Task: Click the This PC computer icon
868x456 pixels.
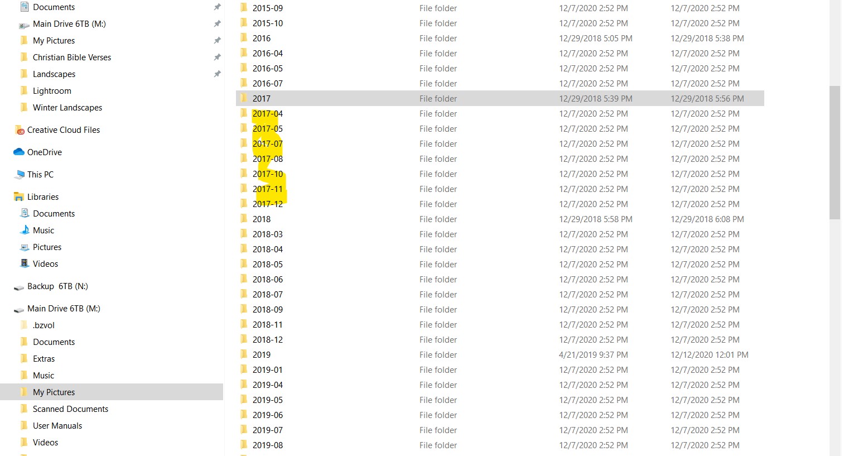Action: coord(20,174)
